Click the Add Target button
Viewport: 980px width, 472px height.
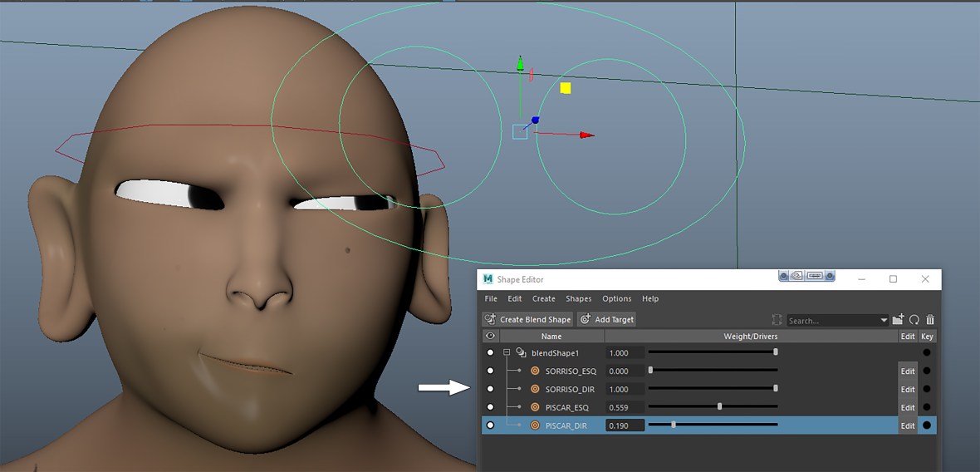[x=606, y=320]
